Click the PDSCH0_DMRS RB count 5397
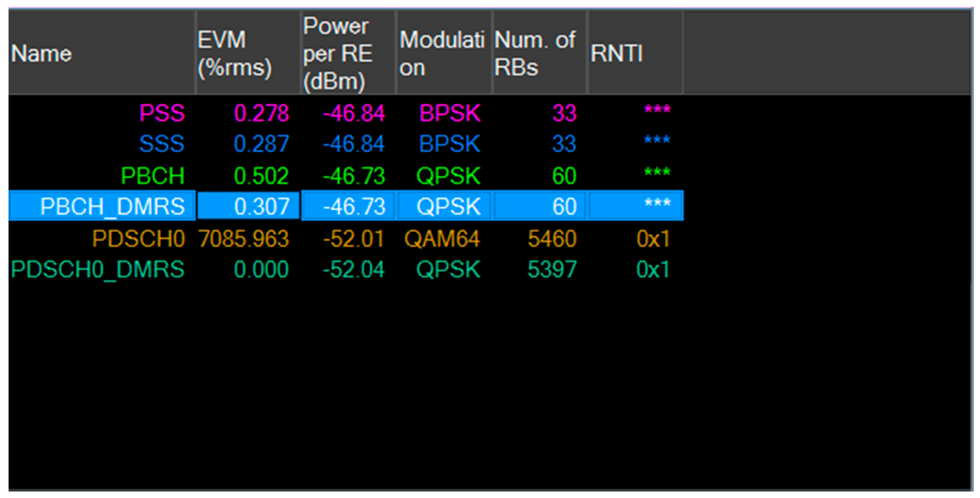The width and height of the screenshot is (980, 498). [x=551, y=269]
